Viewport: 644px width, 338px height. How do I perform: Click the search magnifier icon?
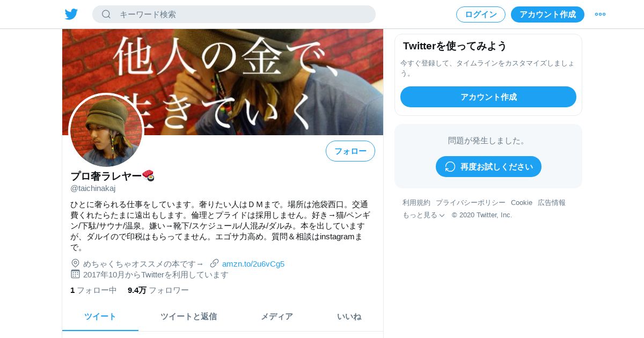coord(106,14)
